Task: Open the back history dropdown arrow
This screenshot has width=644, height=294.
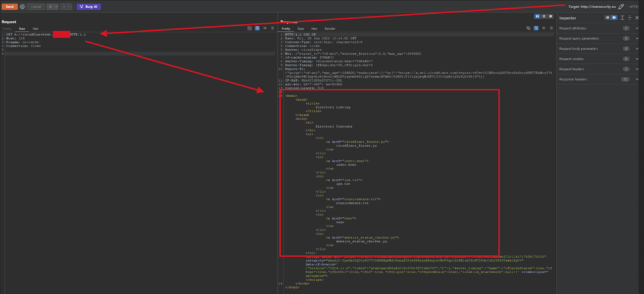Action: 56,6
